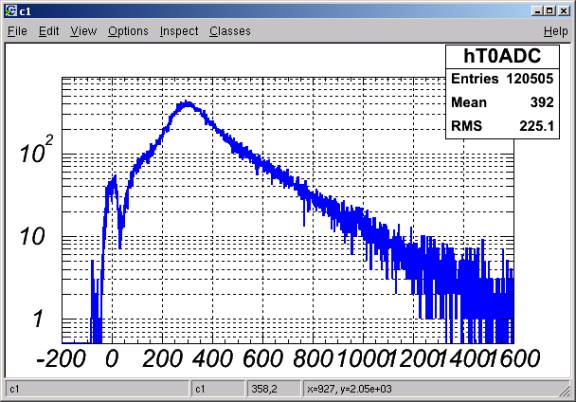The image size is (576, 402).
Task: Click the RMS value row in stats box
Action: click(x=502, y=126)
